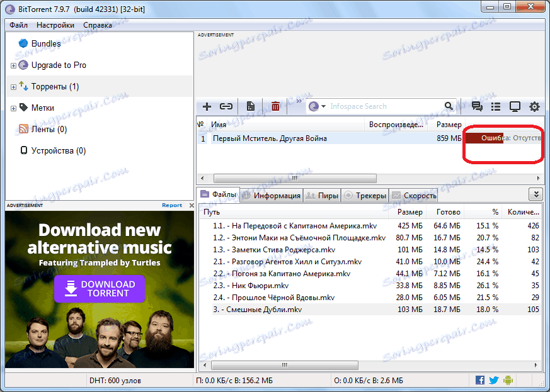
Task: Click the Add Torrent plus icon
Action: [x=207, y=106]
